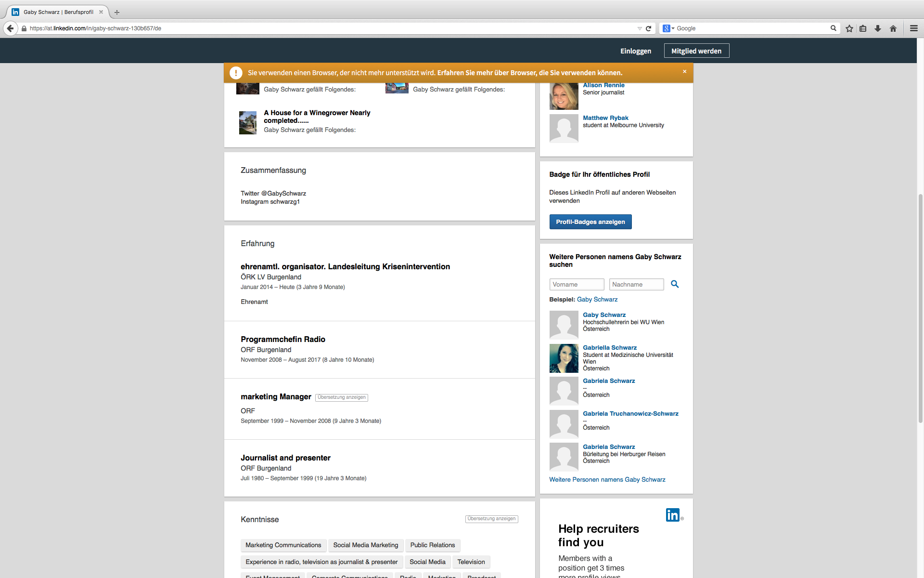This screenshot has width=924, height=578.
Task: Open the bookmarks list icon
Action: click(x=863, y=28)
